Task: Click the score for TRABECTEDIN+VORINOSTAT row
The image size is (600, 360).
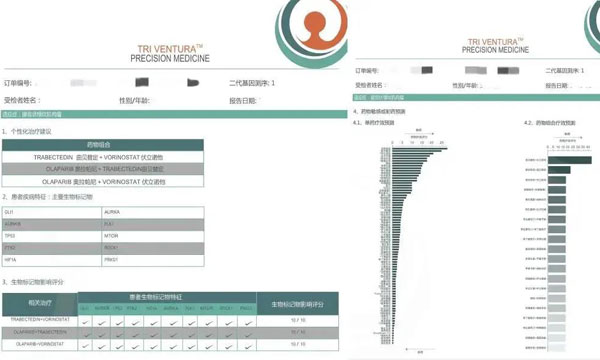Action: [298, 320]
